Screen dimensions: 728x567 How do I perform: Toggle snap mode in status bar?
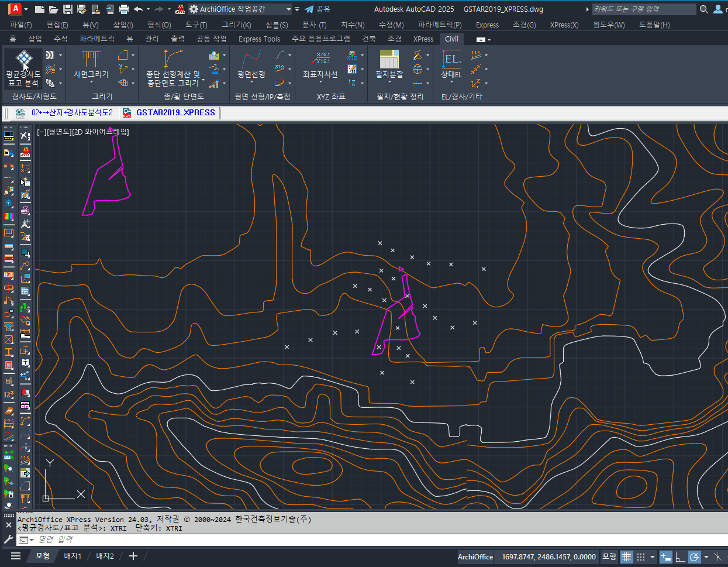coord(641,556)
